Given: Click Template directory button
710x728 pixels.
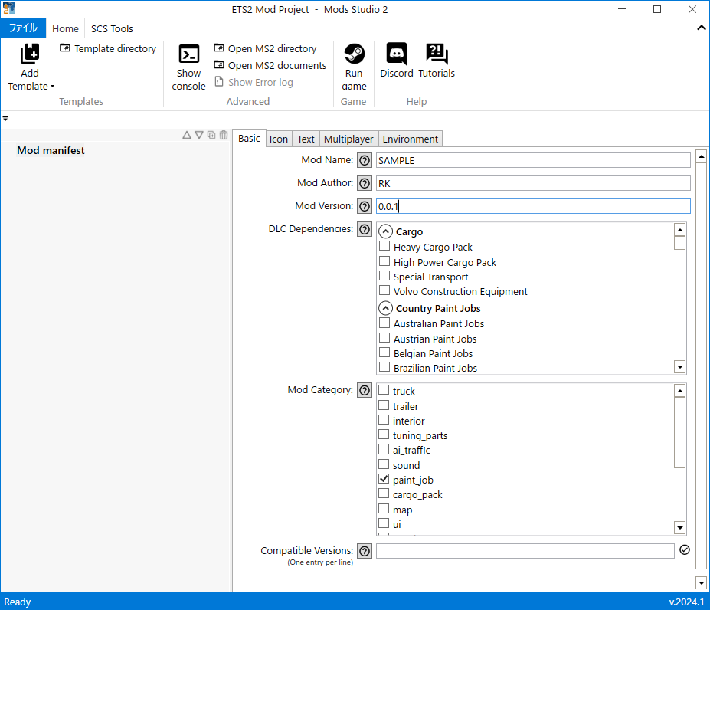Looking at the screenshot, I should pyautogui.click(x=108, y=48).
